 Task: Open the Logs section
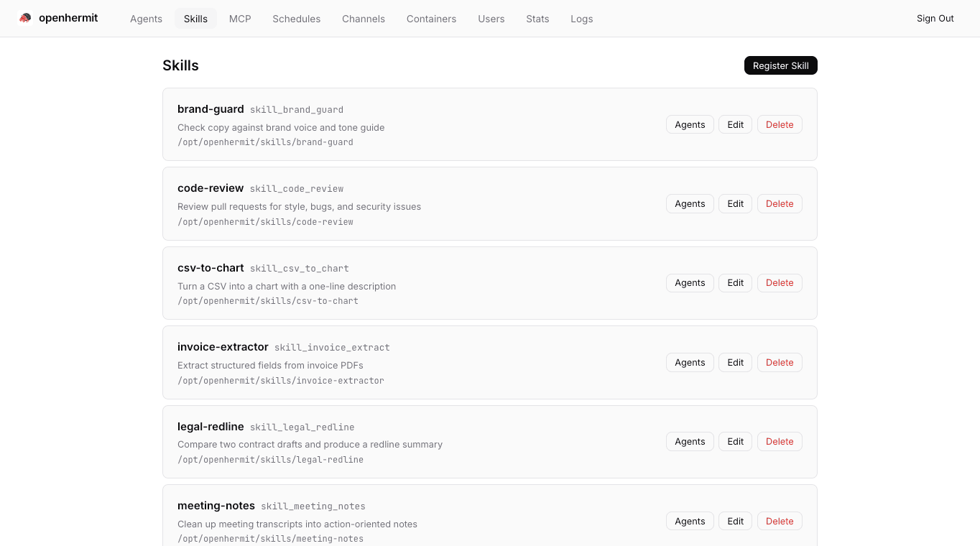tap(581, 19)
